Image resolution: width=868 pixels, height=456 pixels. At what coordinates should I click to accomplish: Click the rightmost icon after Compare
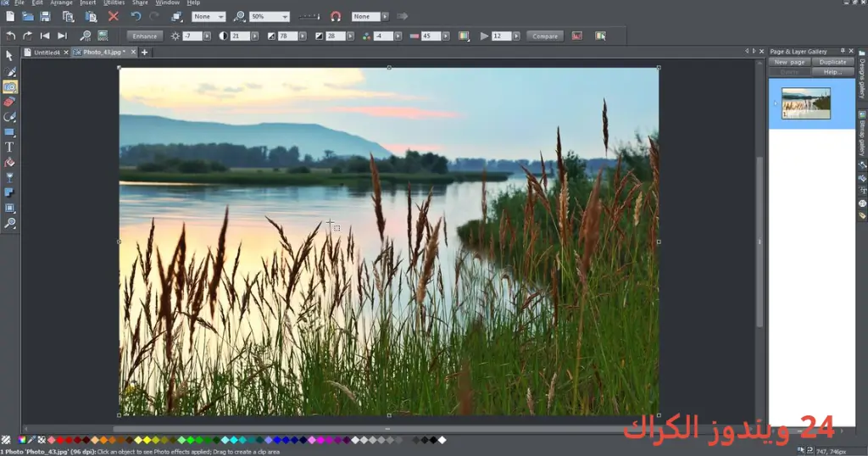tap(601, 36)
